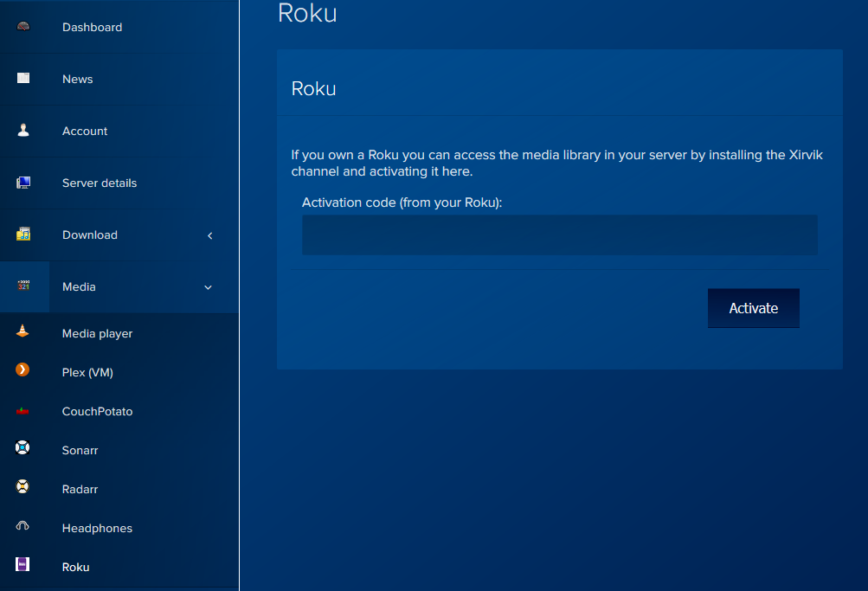
Task: Select the Roku sidebar link
Action: click(x=75, y=568)
